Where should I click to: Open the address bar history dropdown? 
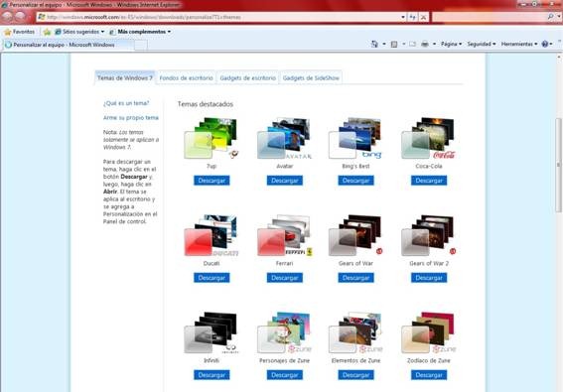[403, 17]
